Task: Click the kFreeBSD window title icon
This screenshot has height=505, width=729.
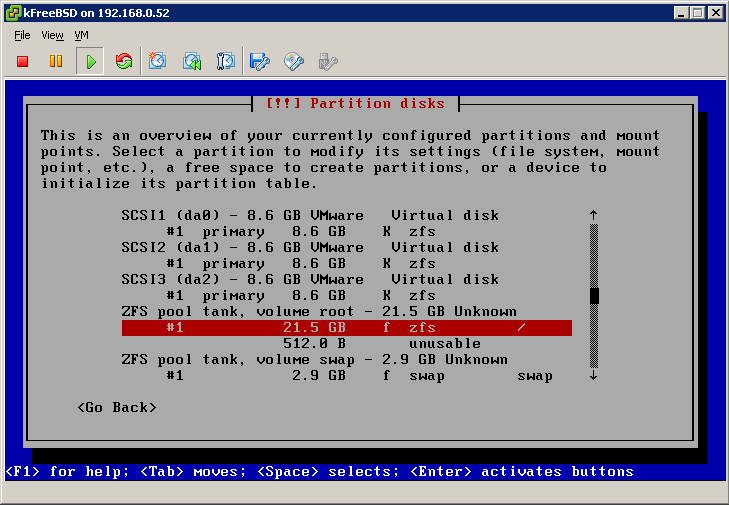Action: click(x=13, y=13)
